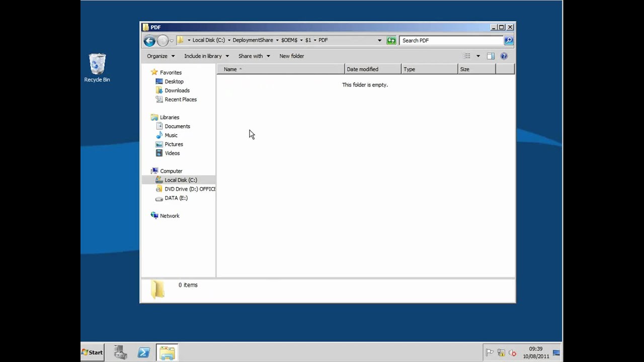Click $1 breadcrumb segment

(x=308, y=40)
